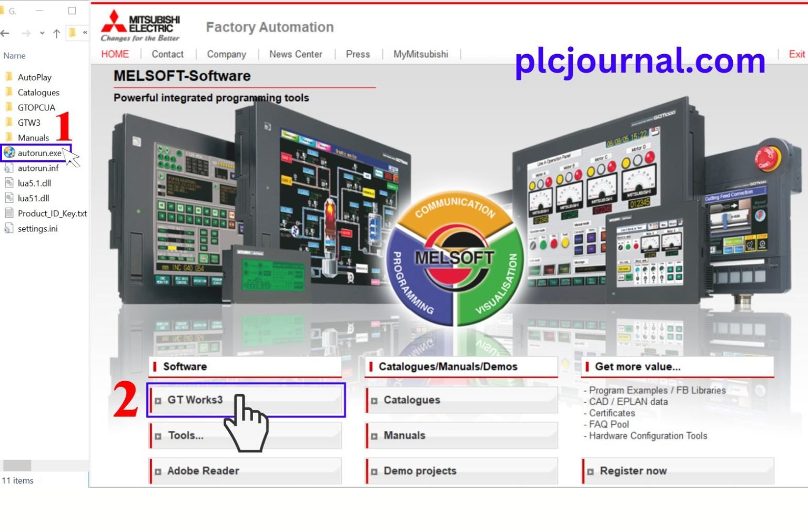
Task: Click the Product_ID_Key.txt file icon
Action: pos(9,213)
